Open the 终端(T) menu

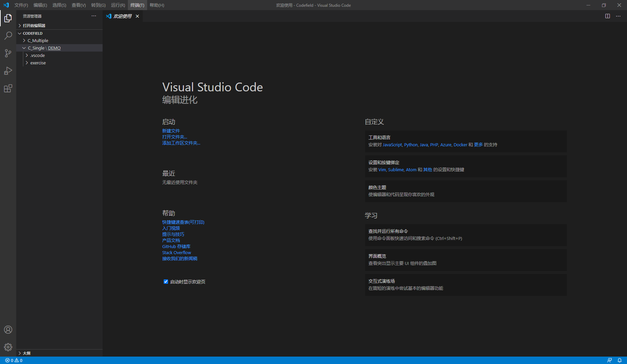(137, 5)
